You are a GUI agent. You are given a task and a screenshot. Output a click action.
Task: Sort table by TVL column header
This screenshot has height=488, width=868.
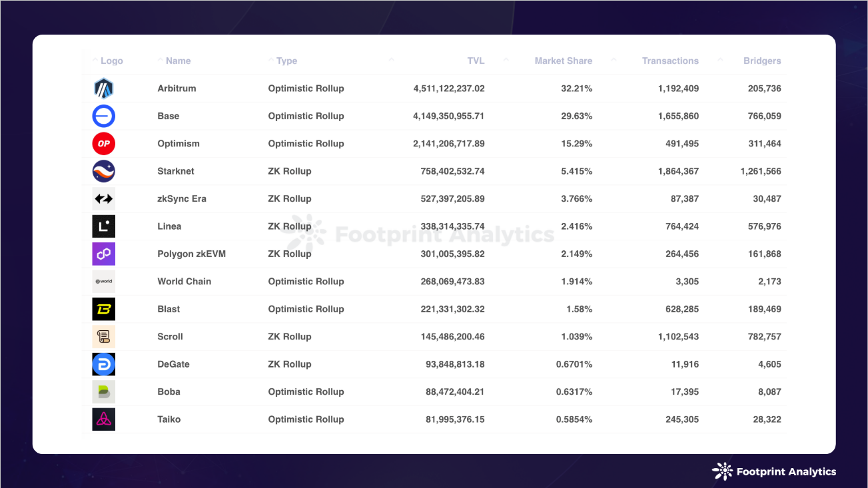coord(476,61)
